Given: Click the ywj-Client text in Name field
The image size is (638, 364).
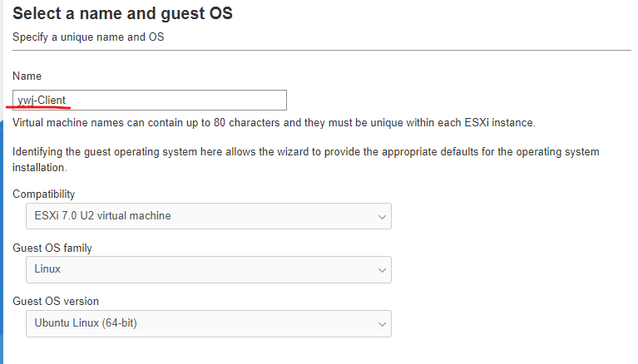Looking at the screenshot, I should pyautogui.click(x=42, y=100).
